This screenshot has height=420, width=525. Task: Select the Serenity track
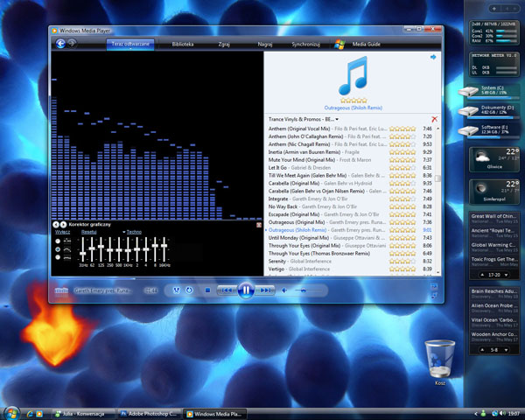(x=350, y=262)
